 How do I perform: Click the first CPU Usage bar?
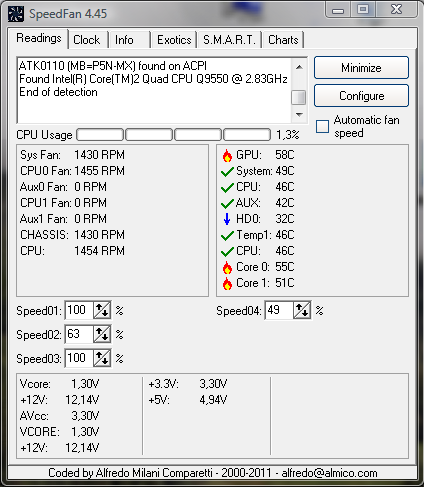[x=100, y=135]
